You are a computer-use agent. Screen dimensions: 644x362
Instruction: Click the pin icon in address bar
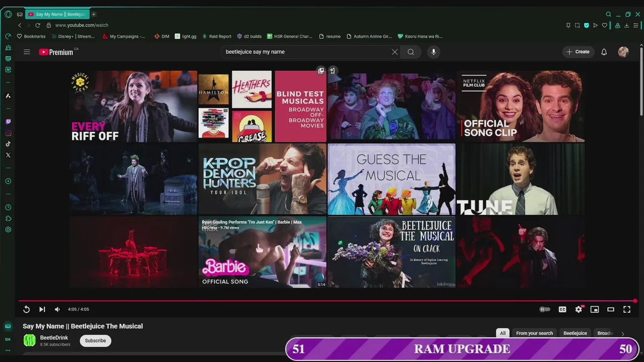tap(568, 25)
